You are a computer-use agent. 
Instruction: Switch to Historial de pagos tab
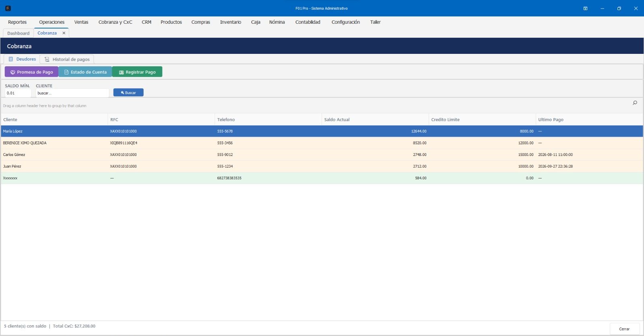pyautogui.click(x=67, y=59)
